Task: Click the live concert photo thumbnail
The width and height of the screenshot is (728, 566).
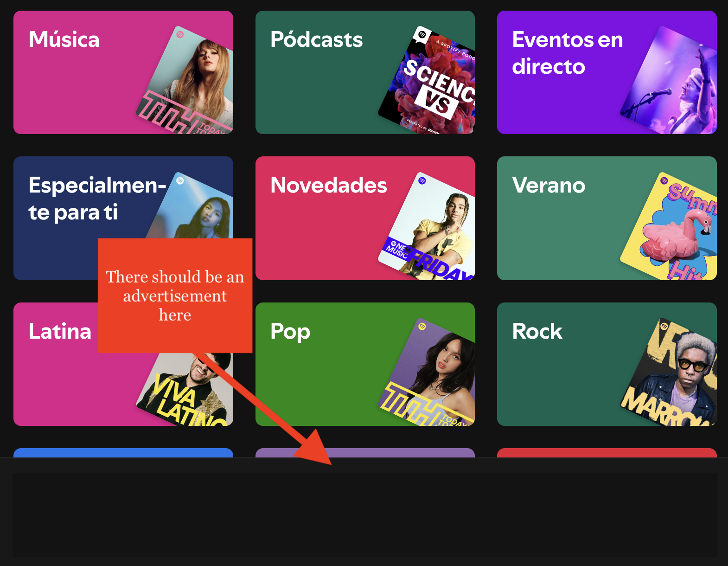Action: click(x=670, y=81)
